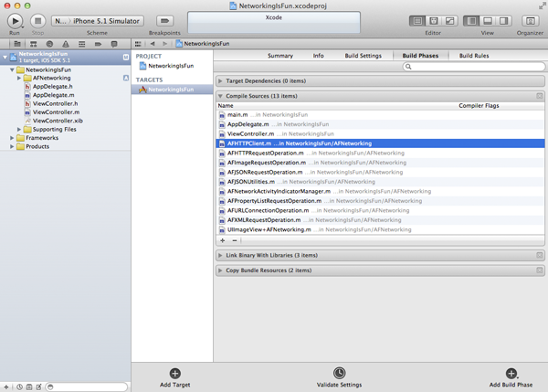
Task: Collapse the NetworkingIsFun project root triangle
Action: pos(5,57)
